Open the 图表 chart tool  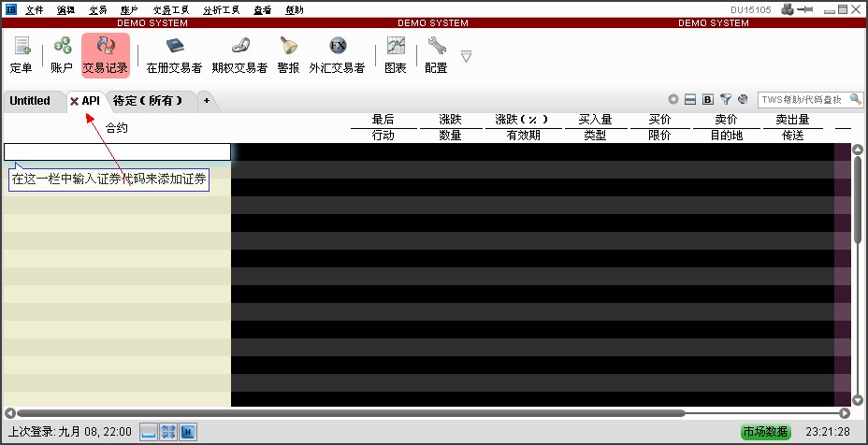coord(396,55)
